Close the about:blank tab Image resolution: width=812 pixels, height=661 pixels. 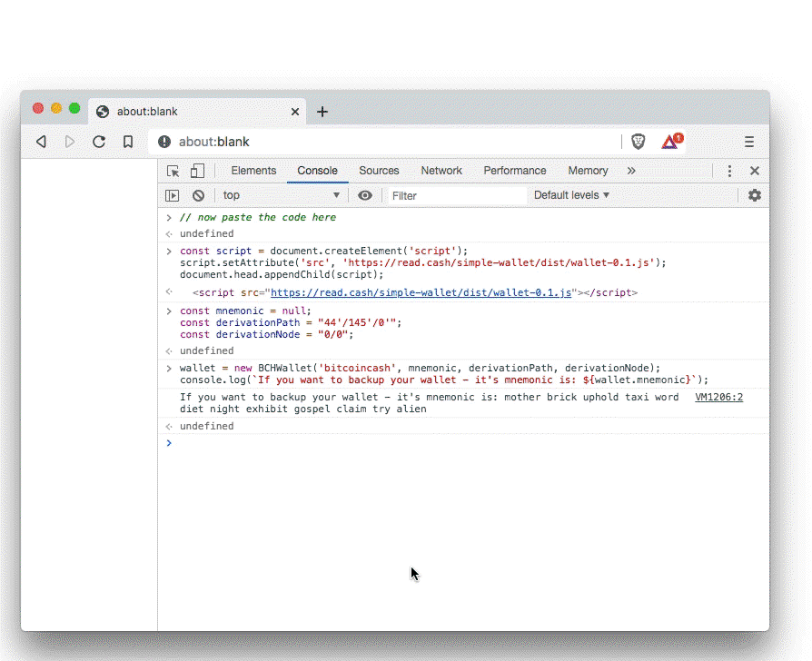(294, 112)
